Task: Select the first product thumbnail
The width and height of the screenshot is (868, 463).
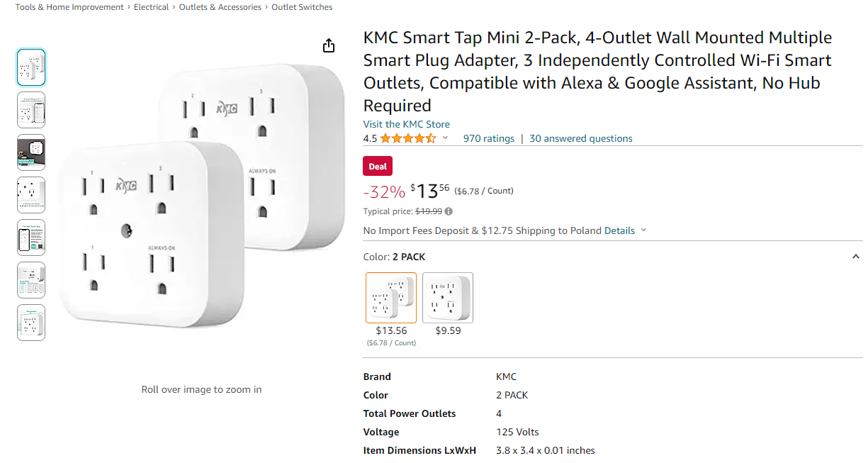Action: tap(31, 67)
